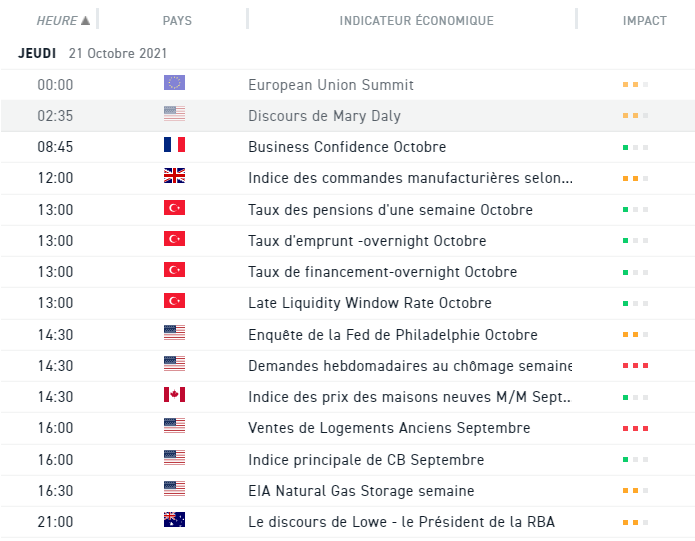Click green impact dots for Business Confidence Octobre

point(635,147)
